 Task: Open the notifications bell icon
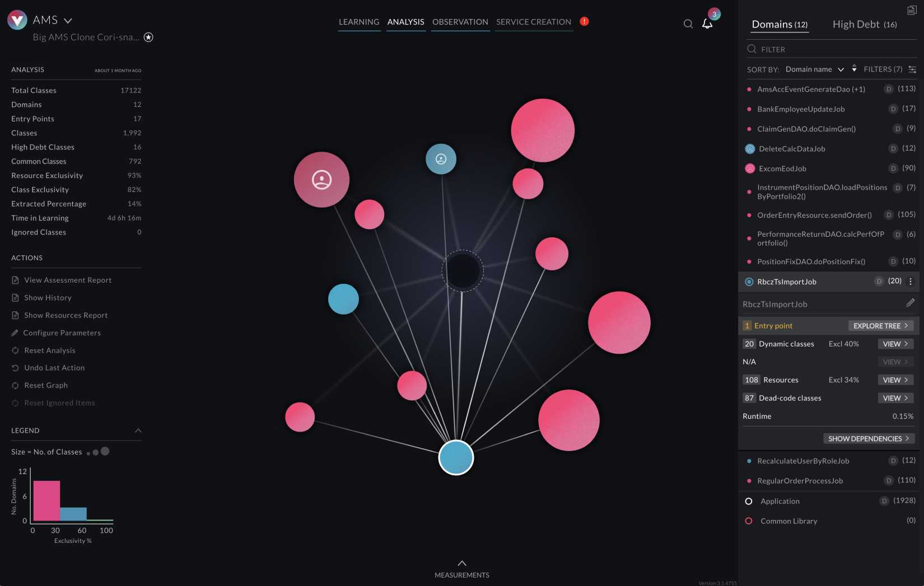tap(707, 24)
